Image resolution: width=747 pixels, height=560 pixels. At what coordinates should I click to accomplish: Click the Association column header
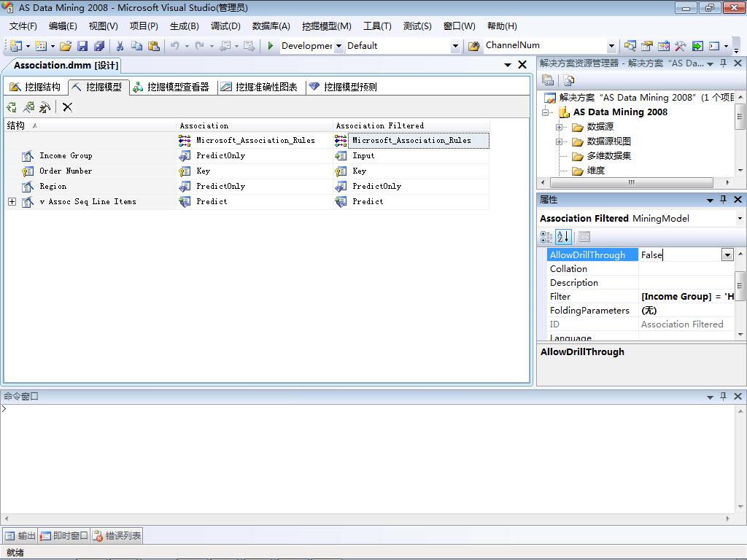(255, 125)
